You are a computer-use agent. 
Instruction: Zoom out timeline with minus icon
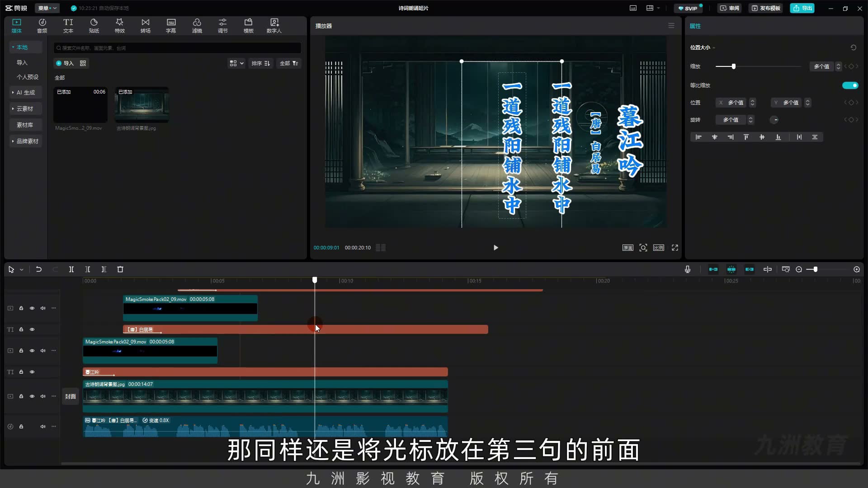tap(799, 269)
